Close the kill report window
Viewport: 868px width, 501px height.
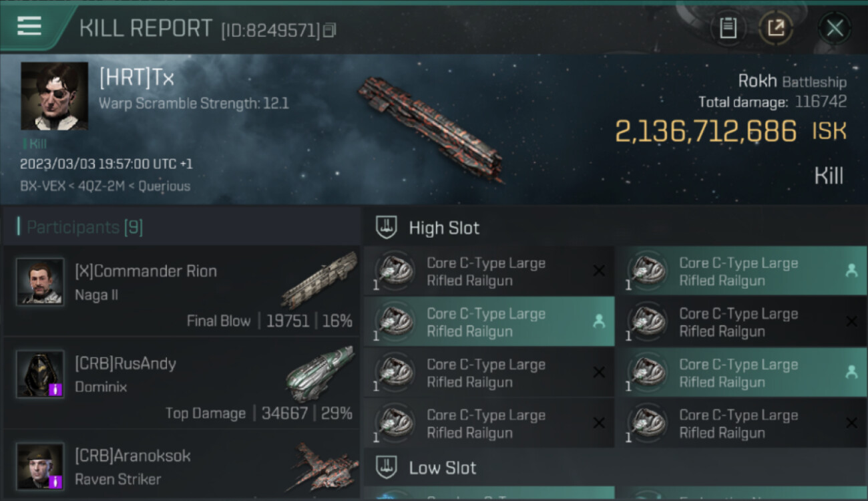tap(835, 28)
